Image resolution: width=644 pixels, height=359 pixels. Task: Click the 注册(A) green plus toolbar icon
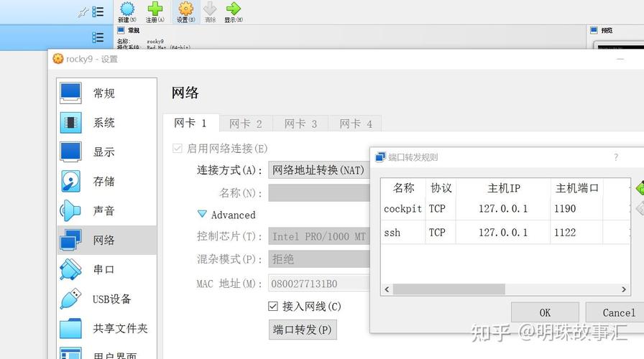[x=155, y=12]
